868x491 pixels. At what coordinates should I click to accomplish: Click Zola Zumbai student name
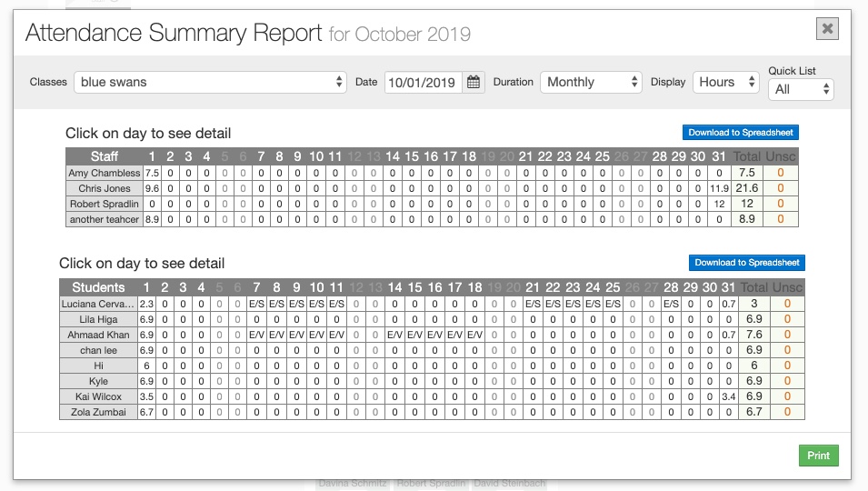click(x=99, y=412)
